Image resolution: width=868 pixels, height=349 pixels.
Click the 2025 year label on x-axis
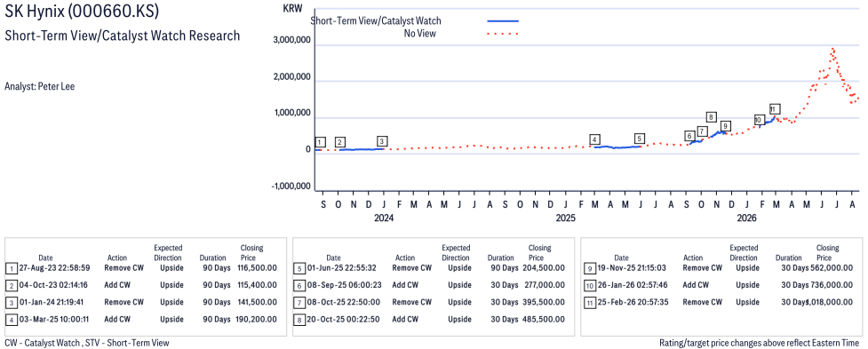(x=565, y=218)
